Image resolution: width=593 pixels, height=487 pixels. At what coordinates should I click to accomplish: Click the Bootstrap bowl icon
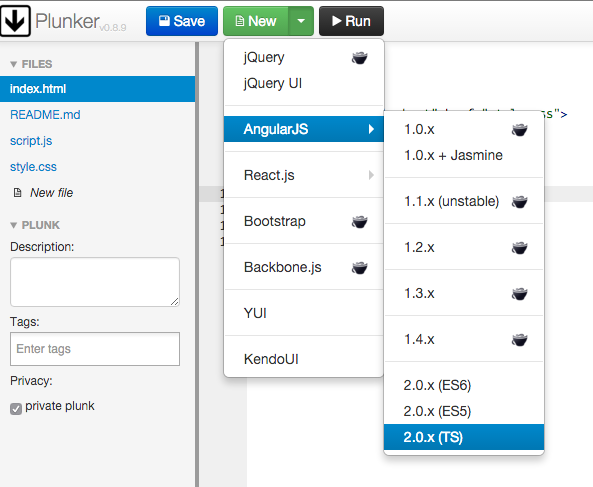pyautogui.click(x=359, y=222)
